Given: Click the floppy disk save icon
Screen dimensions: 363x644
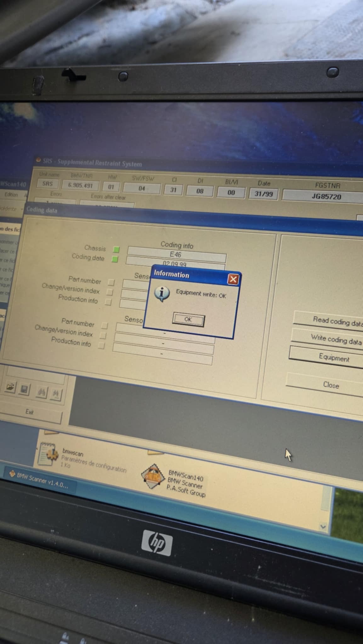Looking at the screenshot, I should point(24,390).
